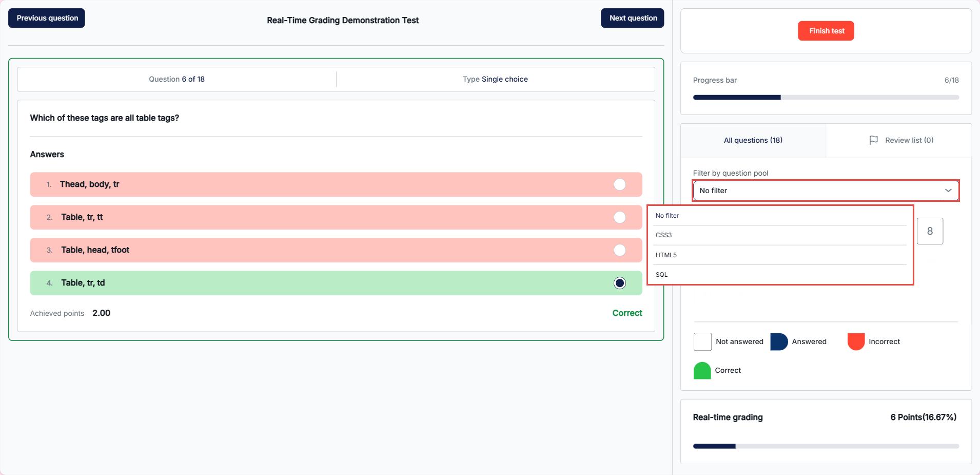Click the Real-time grading progress bar

click(x=826, y=446)
